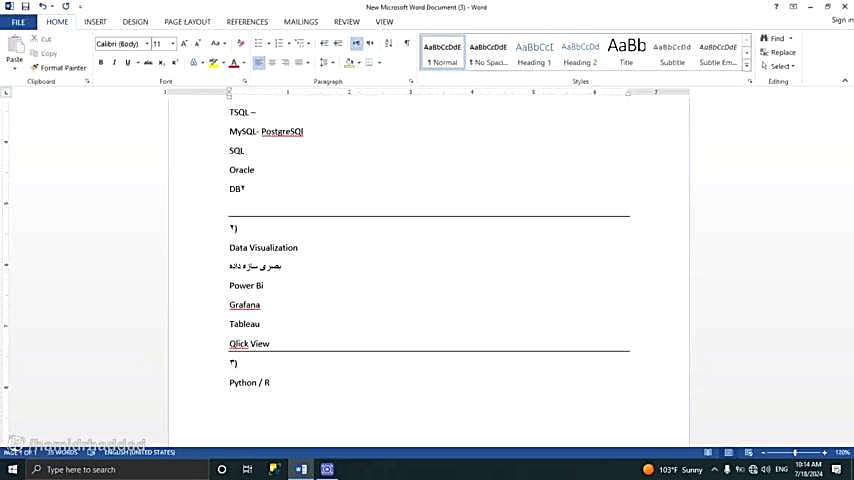Toggle right-to-left text direction
The width and height of the screenshot is (854, 480).
tap(370, 44)
